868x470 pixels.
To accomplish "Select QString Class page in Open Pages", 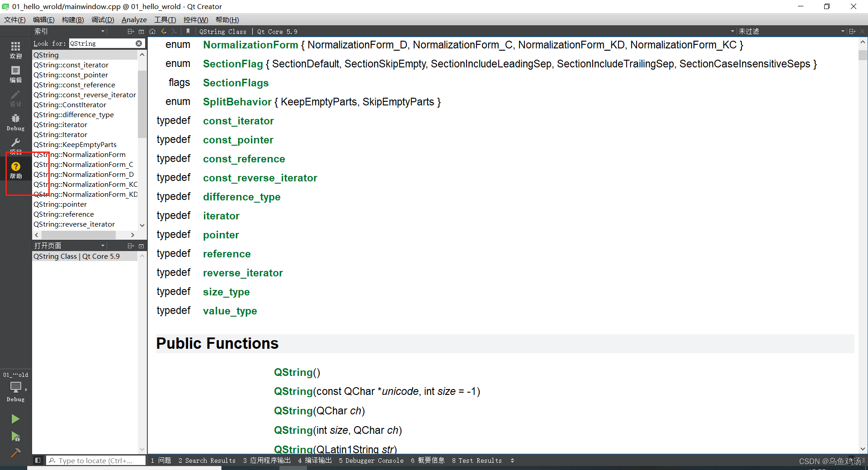I will pos(85,256).
